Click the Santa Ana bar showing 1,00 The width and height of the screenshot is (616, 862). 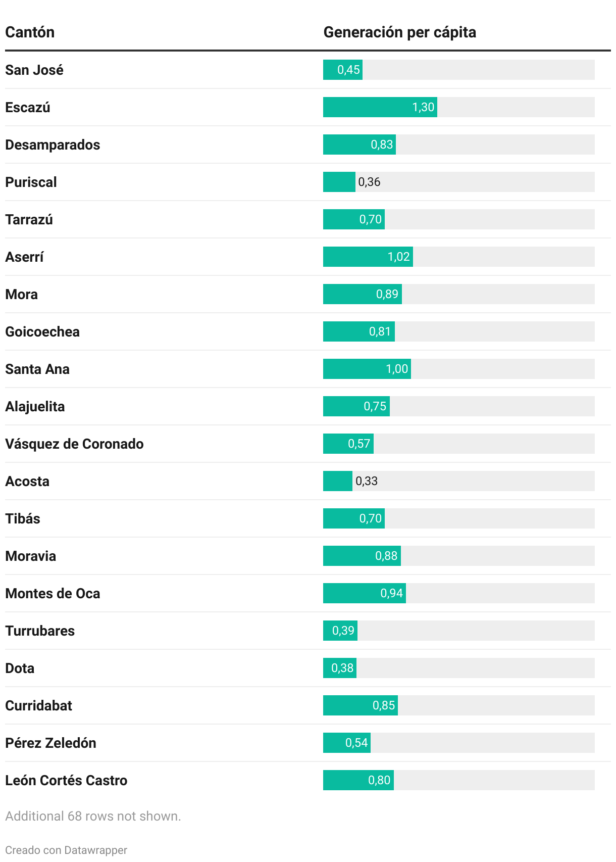pos(367,369)
